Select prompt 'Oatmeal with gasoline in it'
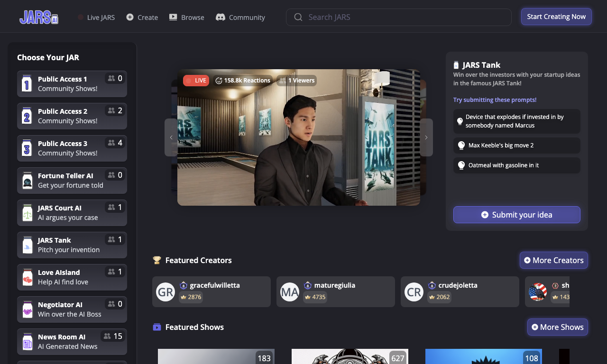Image resolution: width=607 pixels, height=364 pixels. (x=517, y=165)
